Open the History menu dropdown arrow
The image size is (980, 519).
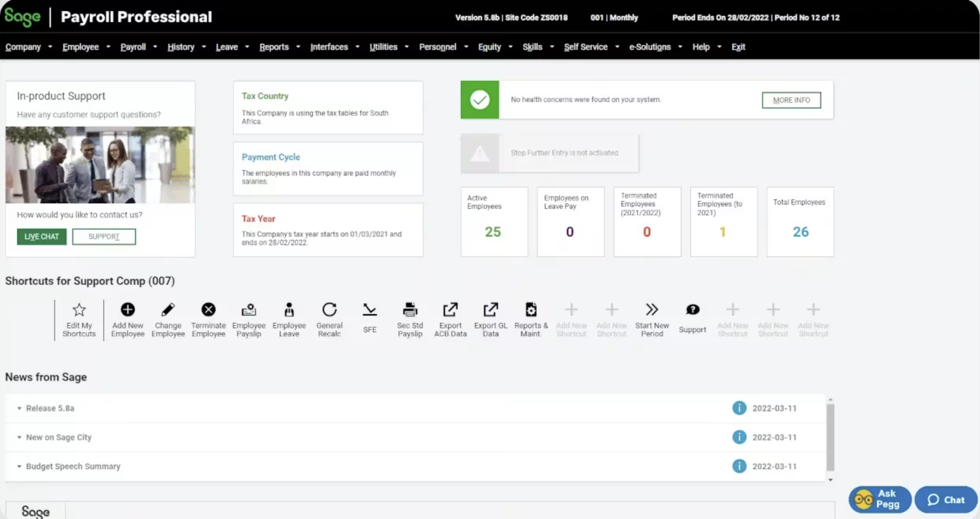pyautogui.click(x=204, y=47)
